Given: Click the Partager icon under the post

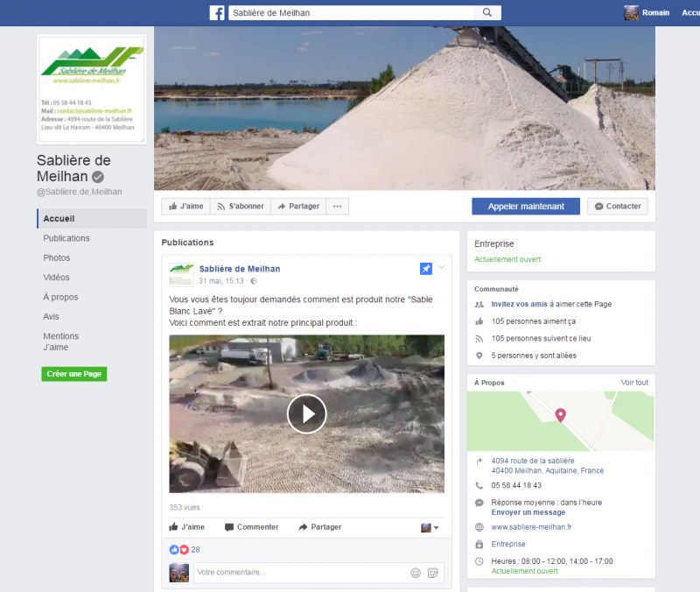Looking at the screenshot, I should (303, 527).
